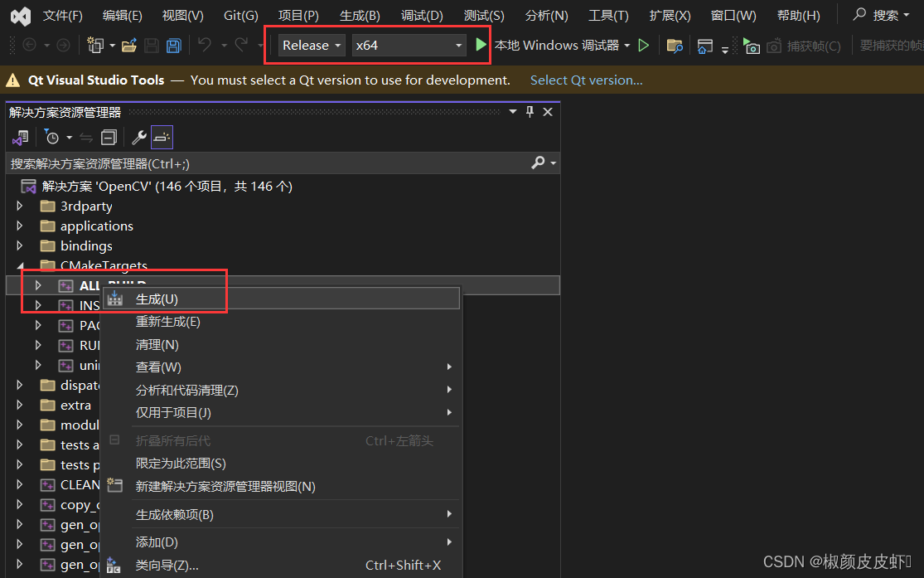The image size is (924, 578).
Task: Expand the applications folder
Action: coord(19,226)
